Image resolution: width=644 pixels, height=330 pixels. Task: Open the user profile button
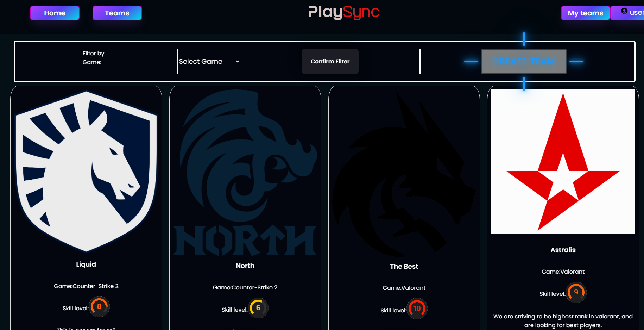tap(627, 13)
